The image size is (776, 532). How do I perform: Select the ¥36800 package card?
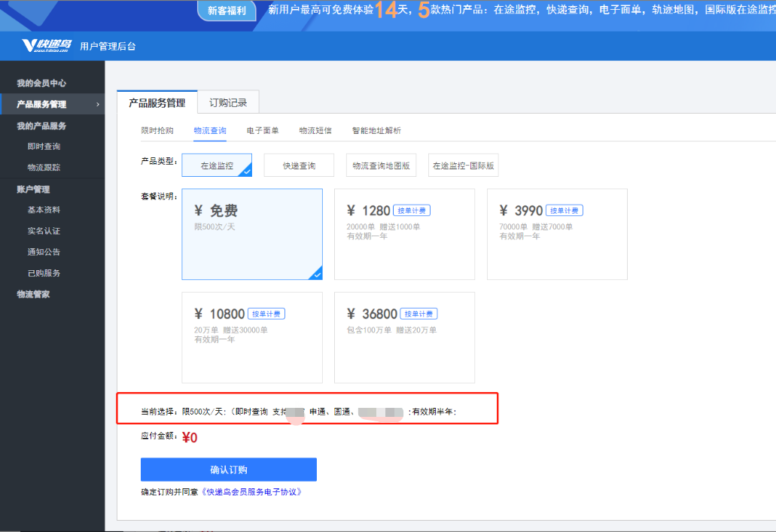404,338
